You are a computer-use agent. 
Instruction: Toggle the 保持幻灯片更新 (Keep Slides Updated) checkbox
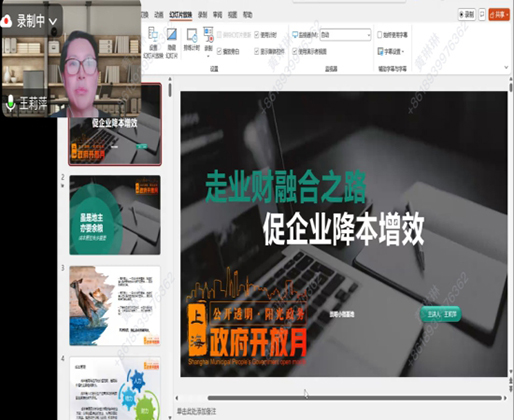coord(219,35)
